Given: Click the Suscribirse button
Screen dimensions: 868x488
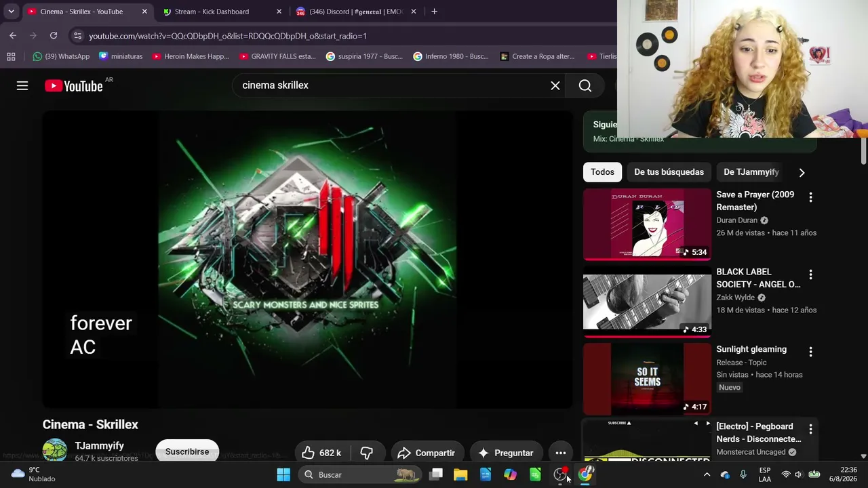Looking at the screenshot, I should tap(187, 452).
